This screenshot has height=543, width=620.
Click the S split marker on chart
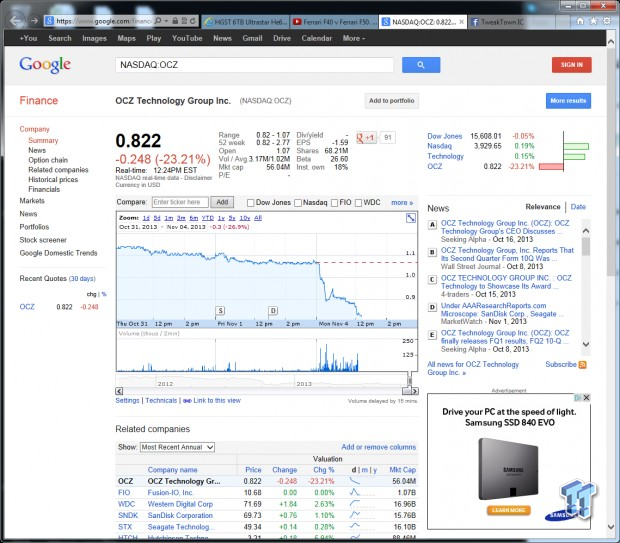click(220, 310)
